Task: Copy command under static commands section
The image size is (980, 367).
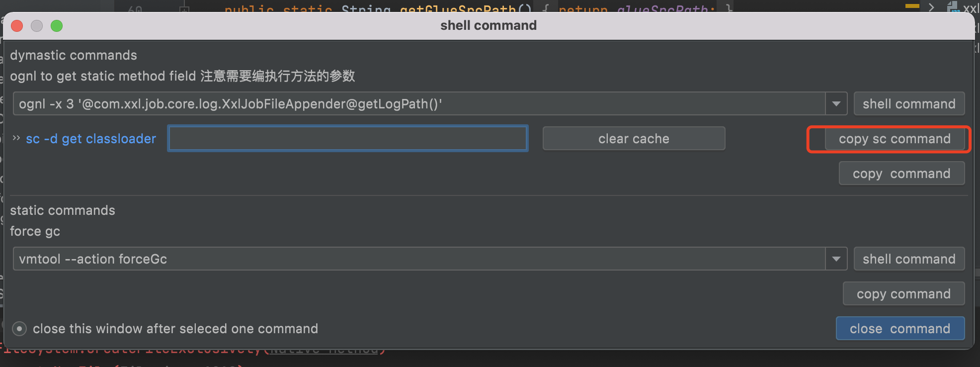Action: tap(903, 294)
